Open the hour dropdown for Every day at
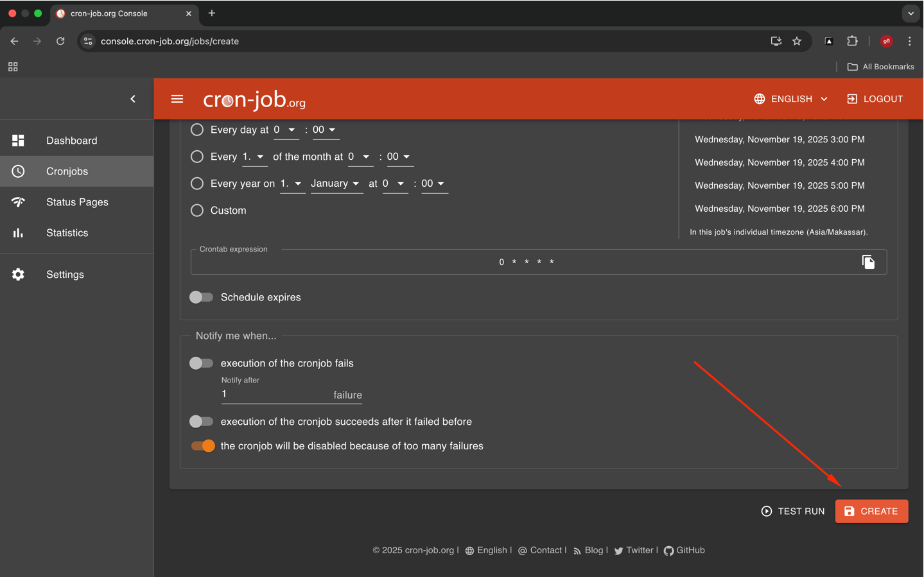This screenshot has height=577, width=924. pos(284,130)
